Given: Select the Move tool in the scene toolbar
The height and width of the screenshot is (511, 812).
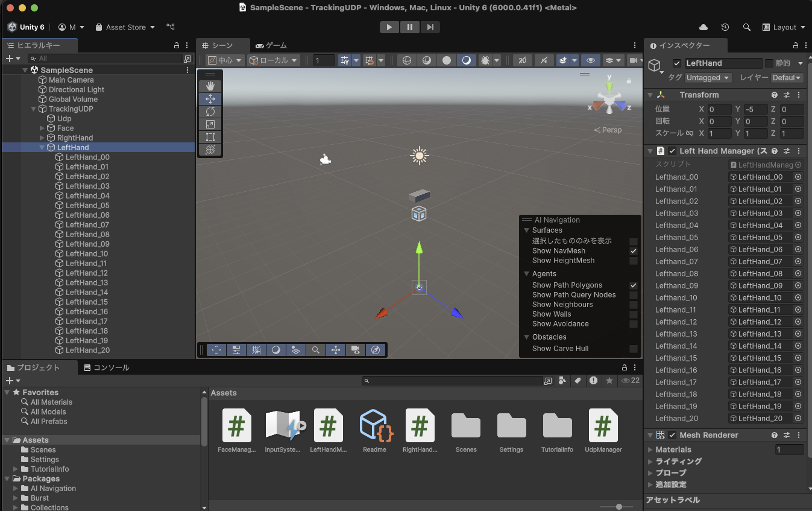Looking at the screenshot, I should [x=210, y=98].
